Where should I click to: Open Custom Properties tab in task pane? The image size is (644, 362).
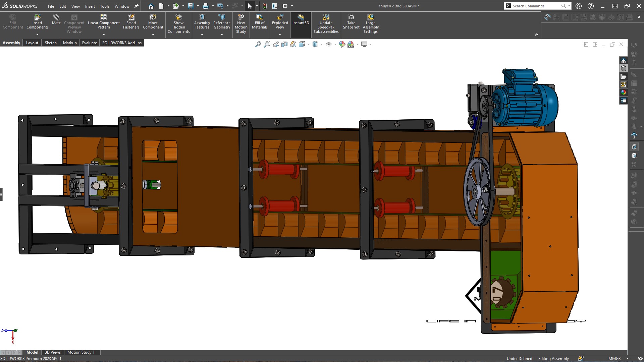(624, 101)
